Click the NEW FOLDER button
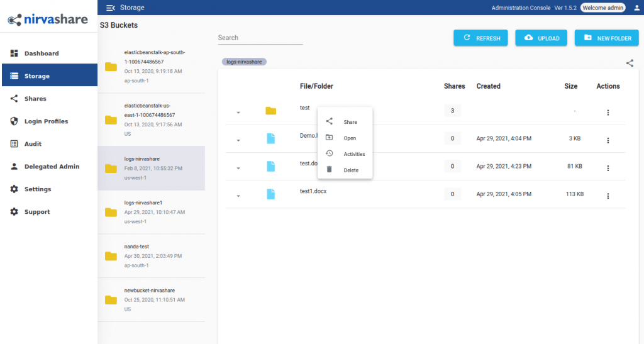This screenshot has height=344, width=644. point(607,38)
